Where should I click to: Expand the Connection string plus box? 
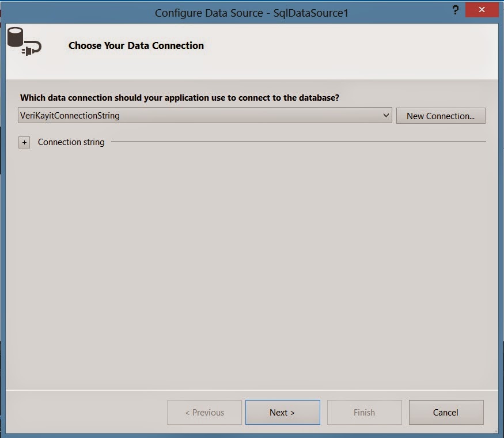tap(24, 142)
